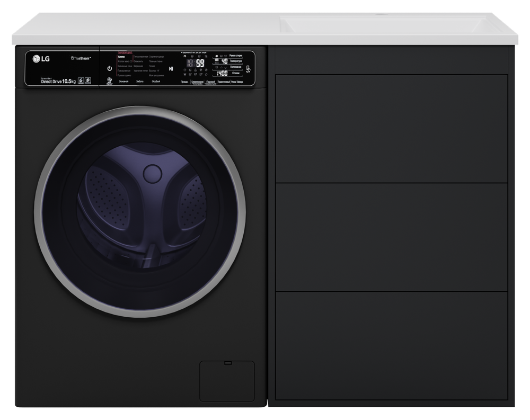Choose the Смешанные ткани program
Image resolution: width=530 pixels, height=420 pixels.
coord(125,66)
